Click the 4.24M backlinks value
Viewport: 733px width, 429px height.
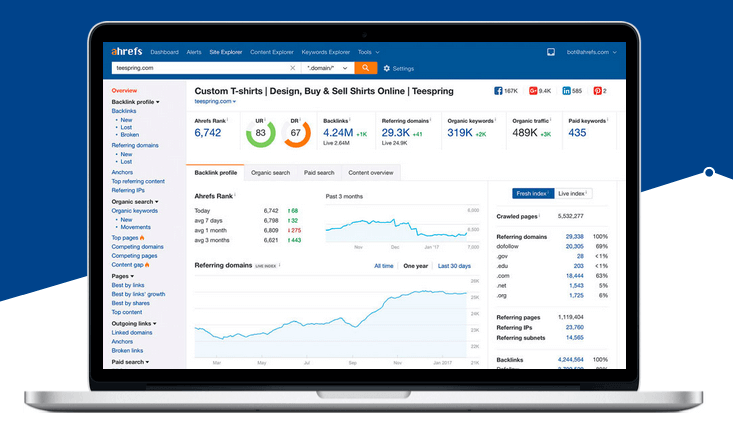click(338, 133)
